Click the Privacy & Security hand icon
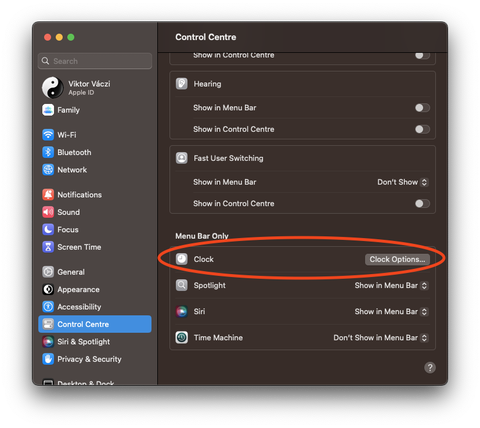 (x=48, y=359)
